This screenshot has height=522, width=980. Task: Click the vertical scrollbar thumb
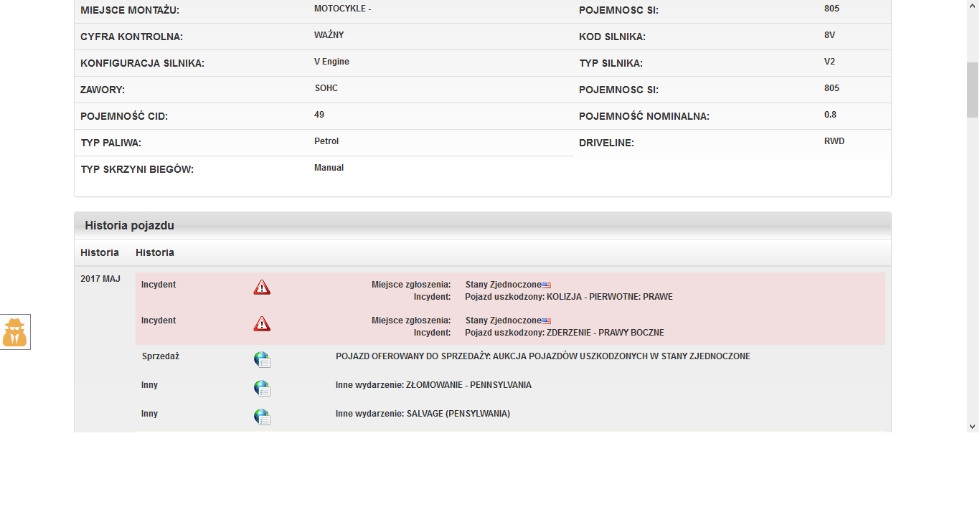[973, 90]
